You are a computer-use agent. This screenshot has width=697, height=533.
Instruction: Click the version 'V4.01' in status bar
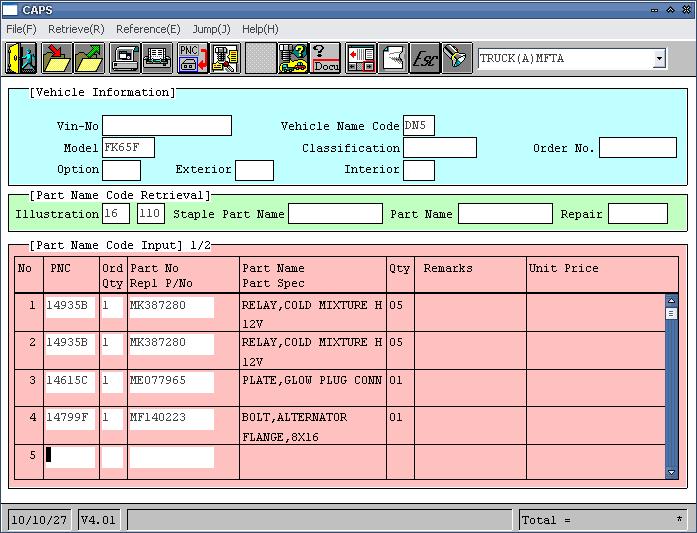tap(98, 520)
